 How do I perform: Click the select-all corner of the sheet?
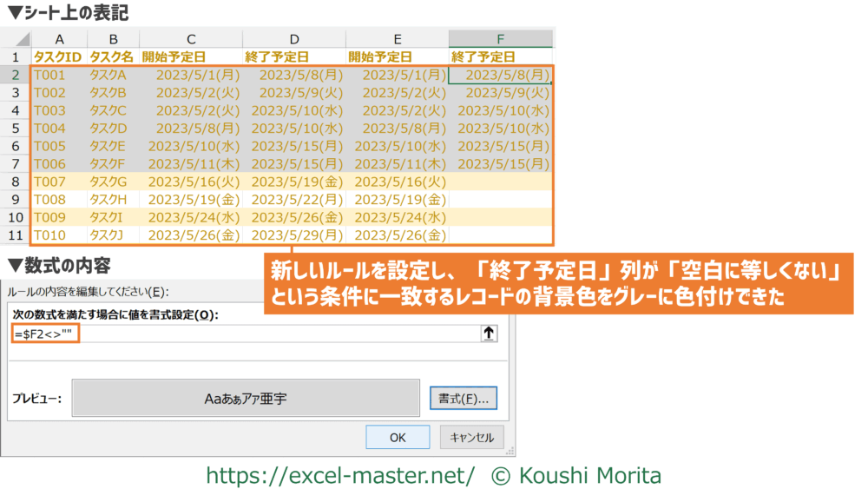click(16, 39)
